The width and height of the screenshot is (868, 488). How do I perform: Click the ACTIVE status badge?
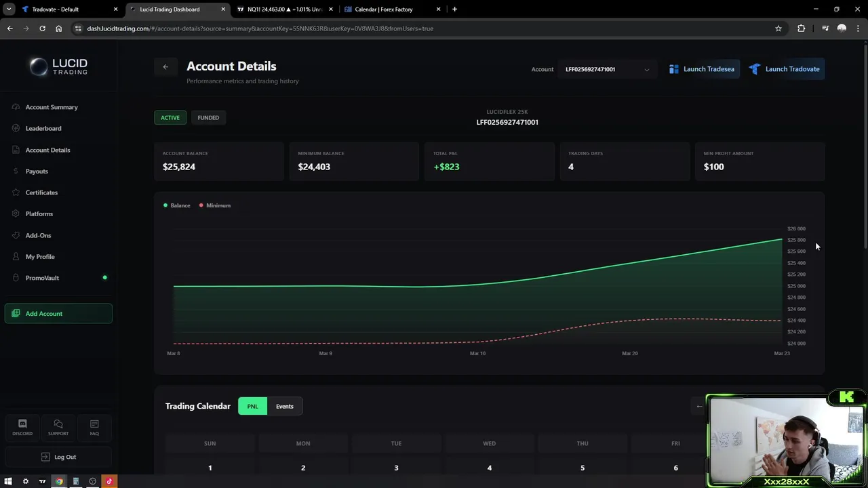point(170,118)
